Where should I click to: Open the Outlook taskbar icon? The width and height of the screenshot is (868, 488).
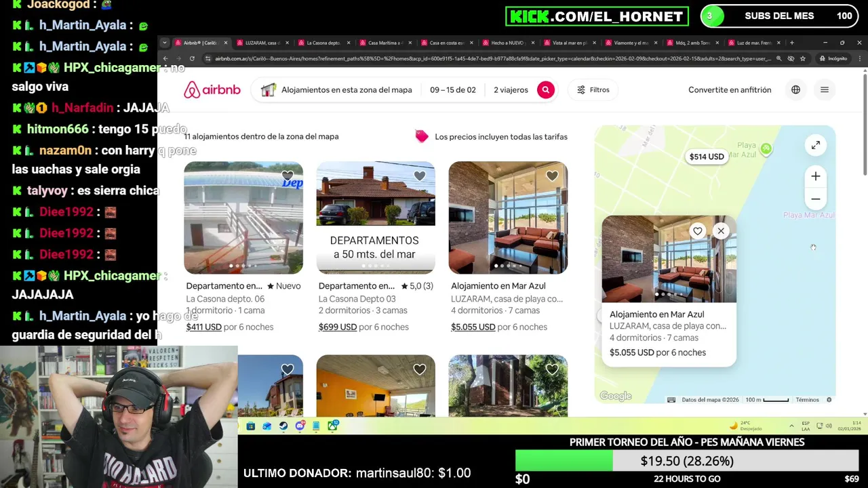click(267, 426)
